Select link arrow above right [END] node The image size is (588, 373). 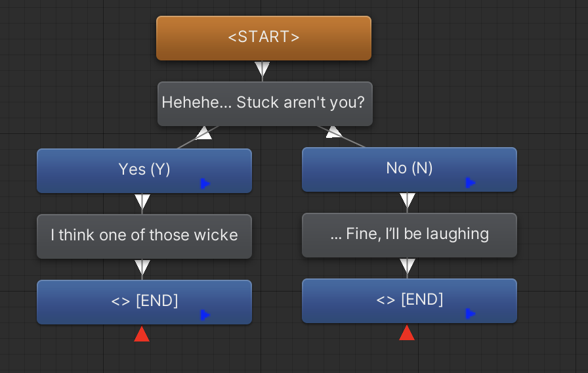[x=408, y=266]
